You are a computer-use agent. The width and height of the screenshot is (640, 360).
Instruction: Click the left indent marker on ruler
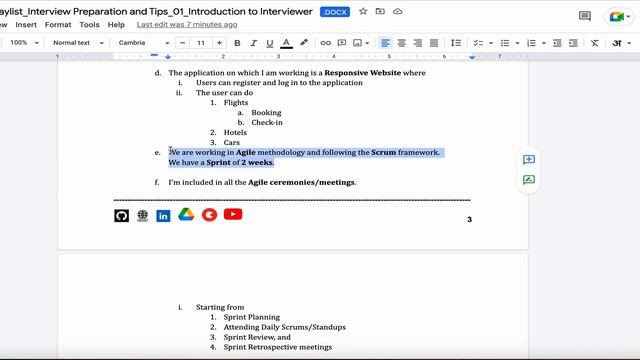pyautogui.click(x=168, y=57)
